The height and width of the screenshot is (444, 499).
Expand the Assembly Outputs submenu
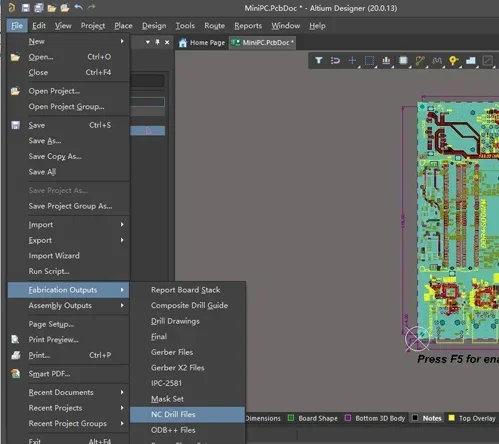122,305
